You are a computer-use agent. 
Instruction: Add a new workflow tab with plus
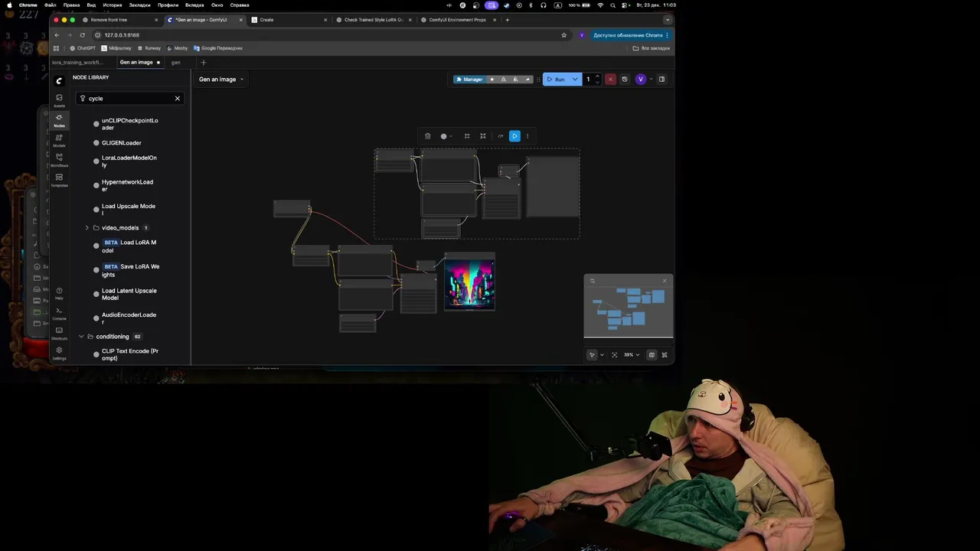[203, 63]
